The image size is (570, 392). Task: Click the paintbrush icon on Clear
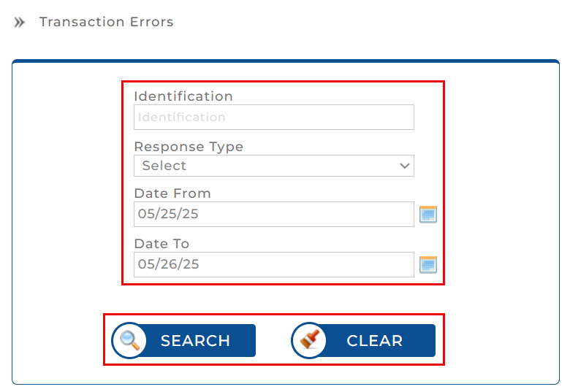click(309, 340)
